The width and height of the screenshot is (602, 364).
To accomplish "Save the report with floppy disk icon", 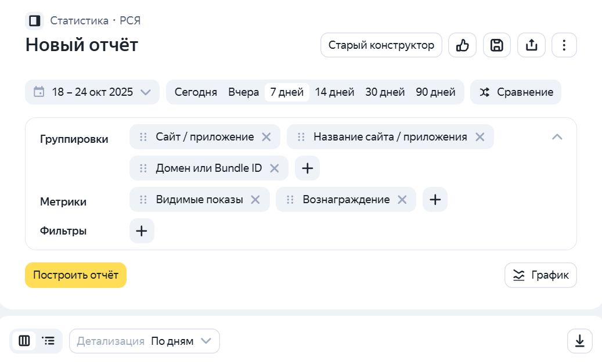I will (x=496, y=45).
